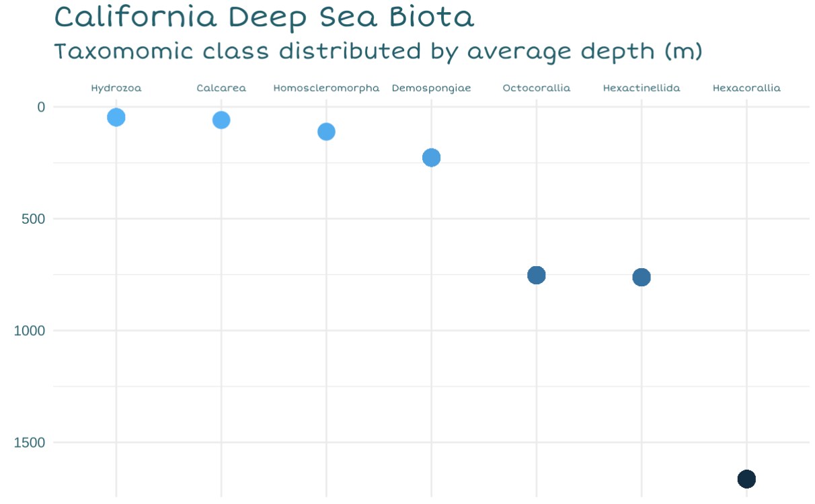Viewport: 815px width, 504px height.
Task: Select the Calcarea column label
Action: click(x=221, y=88)
